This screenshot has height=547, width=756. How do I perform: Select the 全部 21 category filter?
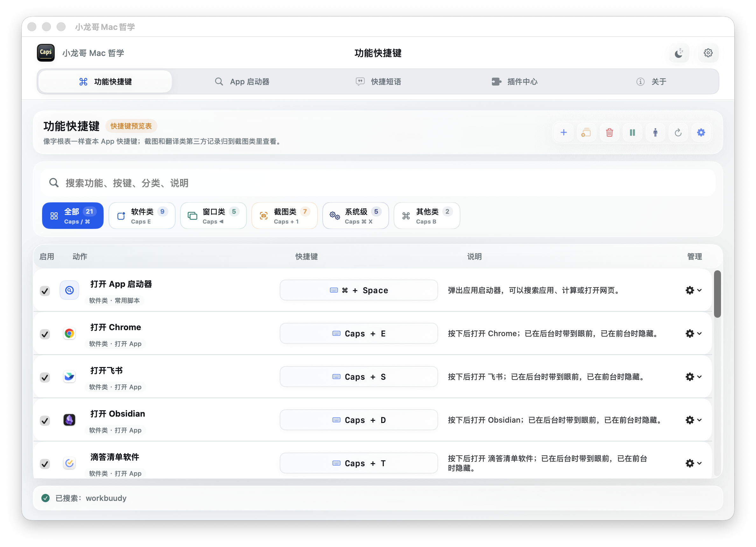(73, 216)
